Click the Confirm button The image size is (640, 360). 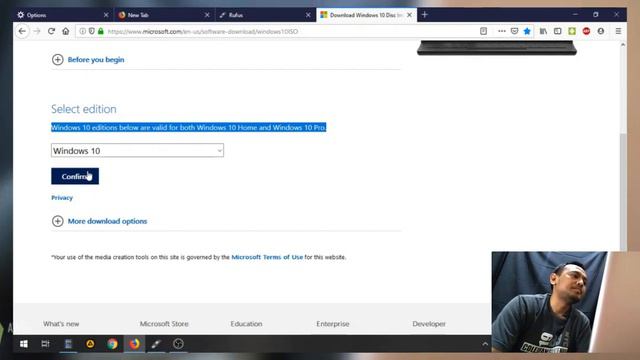(75, 176)
